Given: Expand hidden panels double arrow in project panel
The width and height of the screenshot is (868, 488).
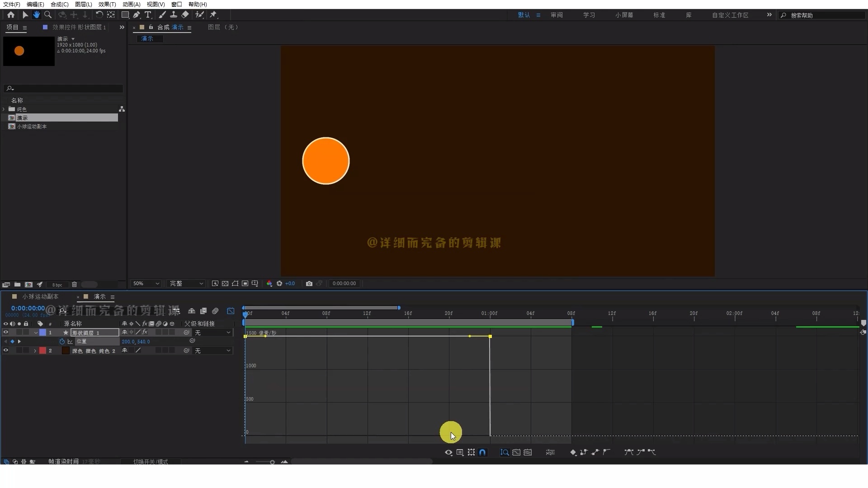Looking at the screenshot, I should point(122,27).
